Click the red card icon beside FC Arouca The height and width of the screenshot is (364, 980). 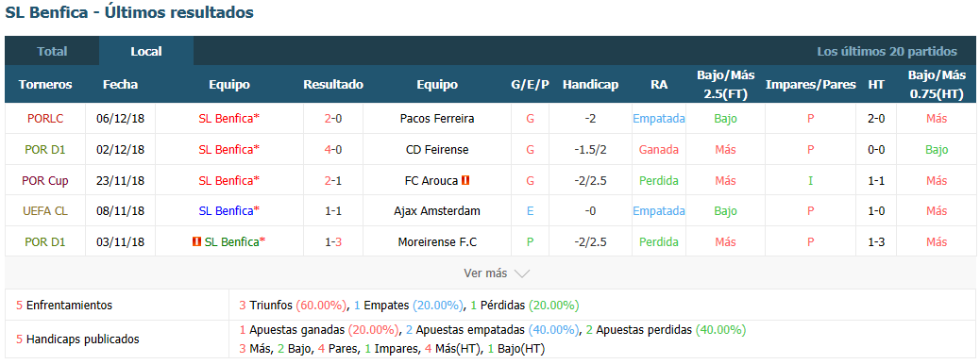click(465, 180)
